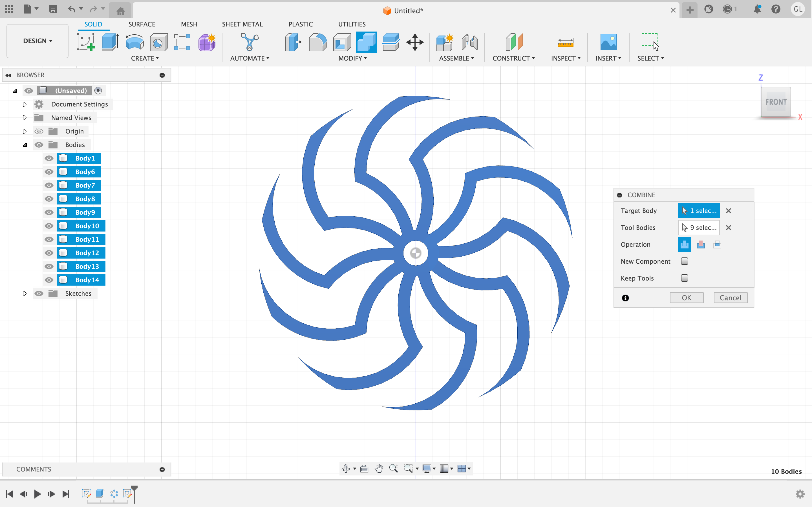Switch to the SHEET METAL tab
Image resolution: width=812 pixels, height=507 pixels.
click(242, 24)
